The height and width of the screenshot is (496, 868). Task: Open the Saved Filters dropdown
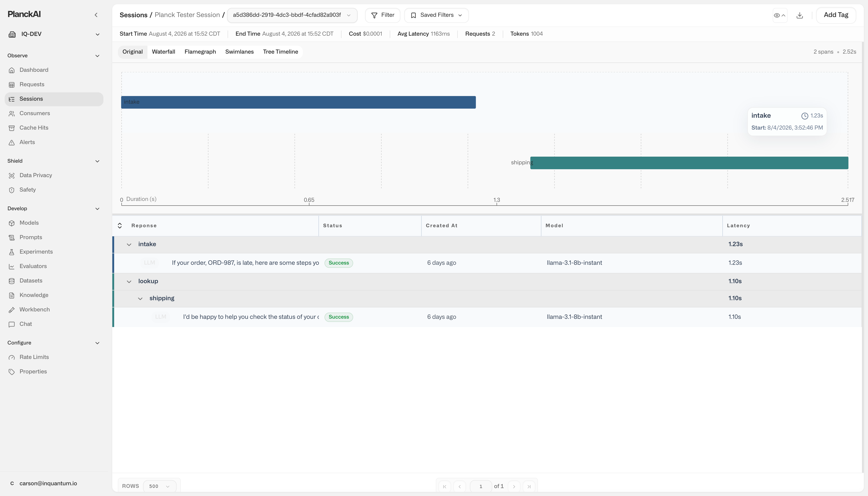coord(436,15)
